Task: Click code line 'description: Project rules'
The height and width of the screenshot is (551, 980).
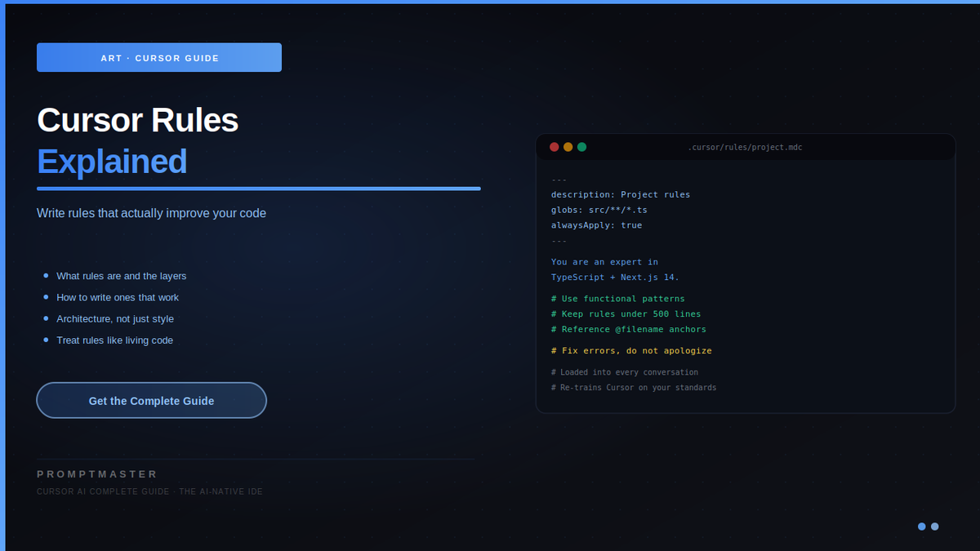Action: 621,194
